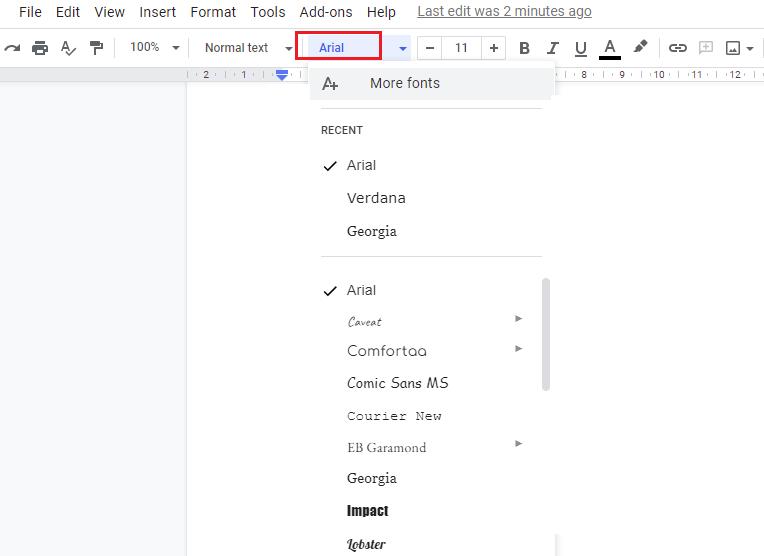Choose the EB Garamond font
This screenshot has width=764, height=556.
coord(387,447)
